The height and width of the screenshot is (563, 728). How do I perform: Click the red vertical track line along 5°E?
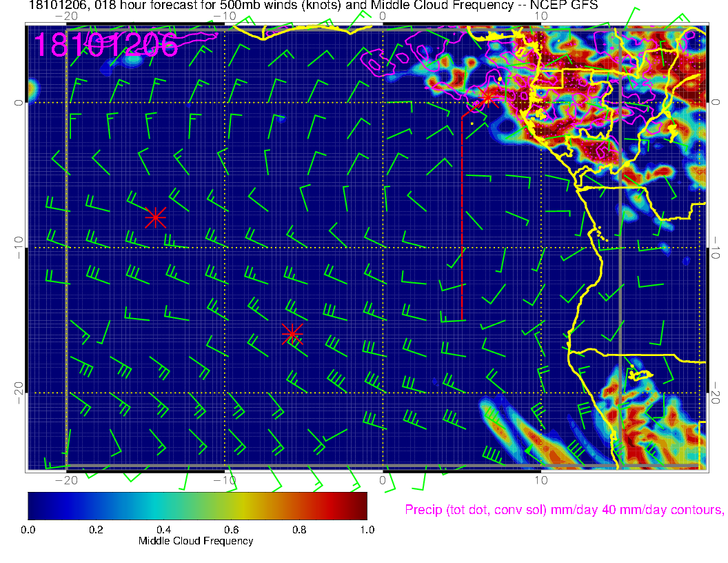[x=462, y=218]
